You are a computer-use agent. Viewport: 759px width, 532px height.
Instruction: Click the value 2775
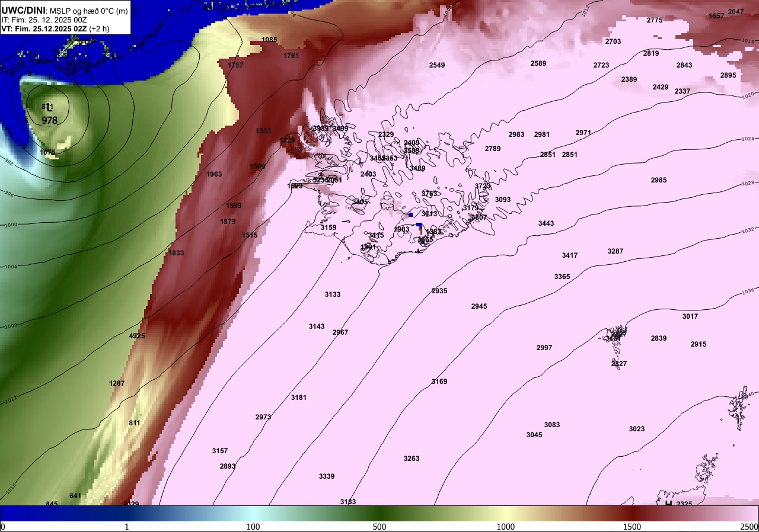655,20
